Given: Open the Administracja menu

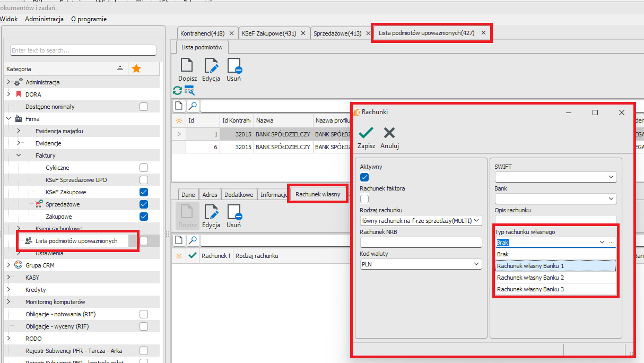Looking at the screenshot, I should click(44, 19).
